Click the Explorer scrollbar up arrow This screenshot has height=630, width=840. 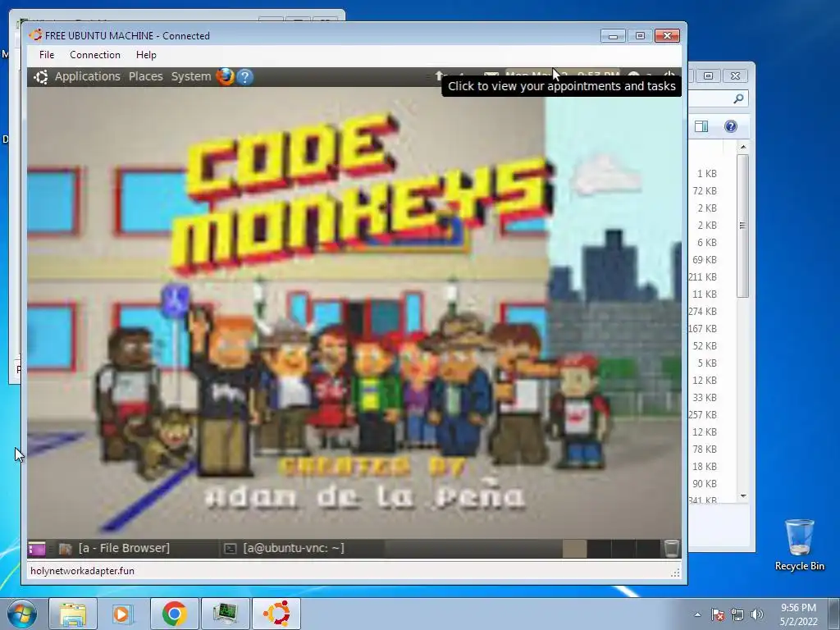click(x=743, y=147)
